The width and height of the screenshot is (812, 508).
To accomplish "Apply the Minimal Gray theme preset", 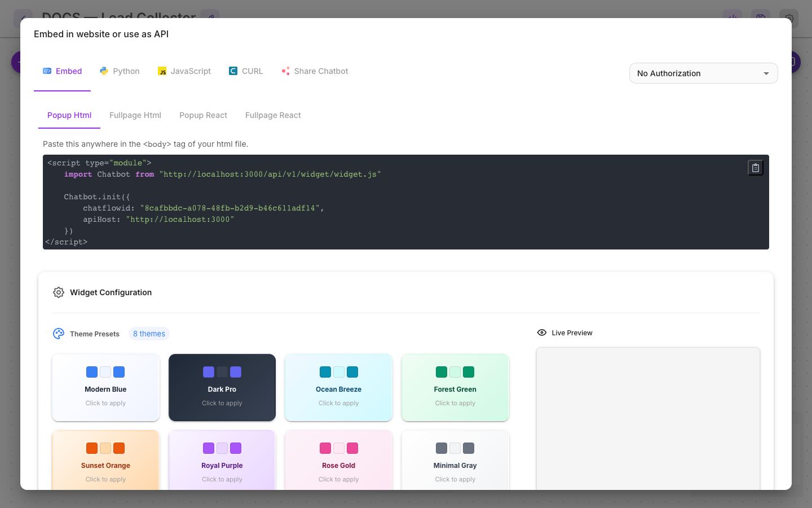I will click(x=455, y=461).
